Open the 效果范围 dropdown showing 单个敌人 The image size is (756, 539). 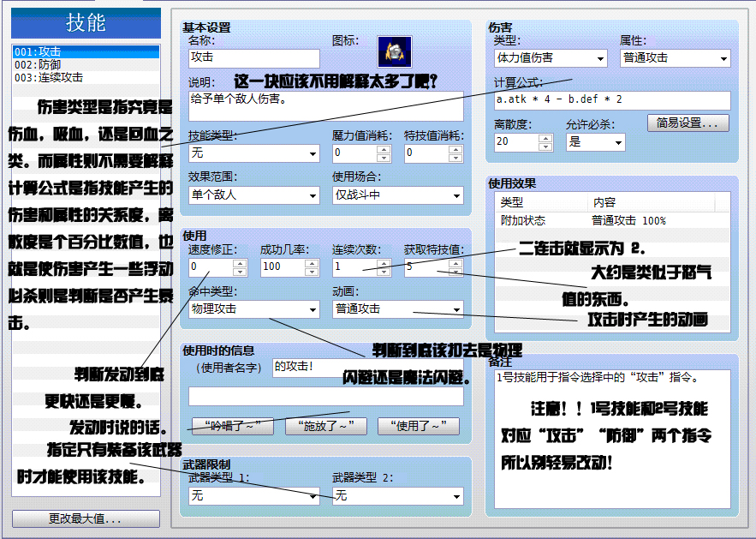coord(254,195)
